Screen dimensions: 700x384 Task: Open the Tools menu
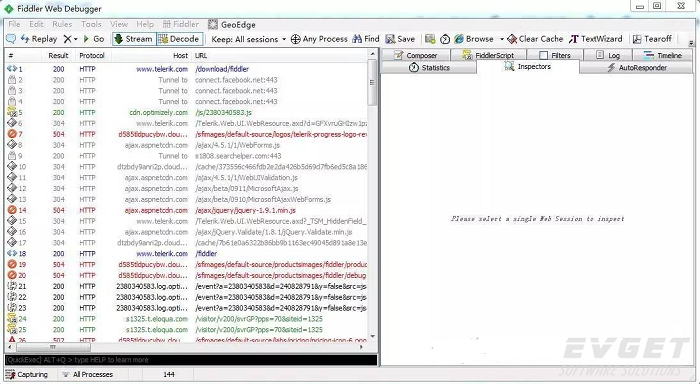(x=91, y=24)
